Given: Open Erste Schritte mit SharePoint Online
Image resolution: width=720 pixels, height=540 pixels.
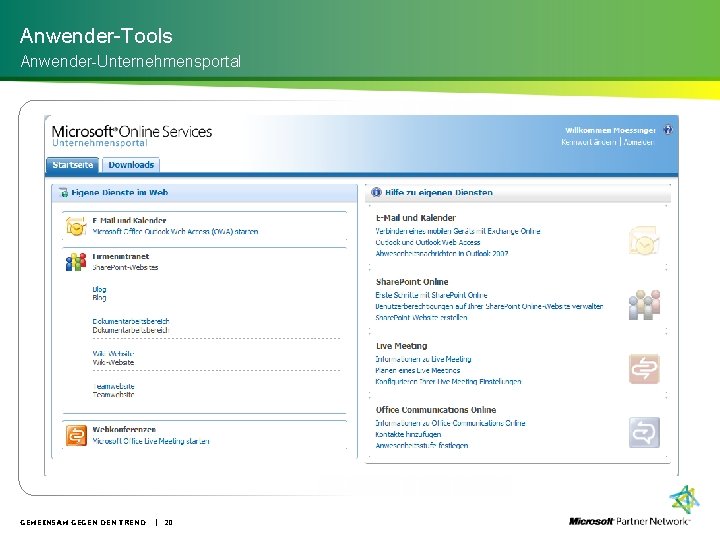Looking at the screenshot, I should (431, 295).
